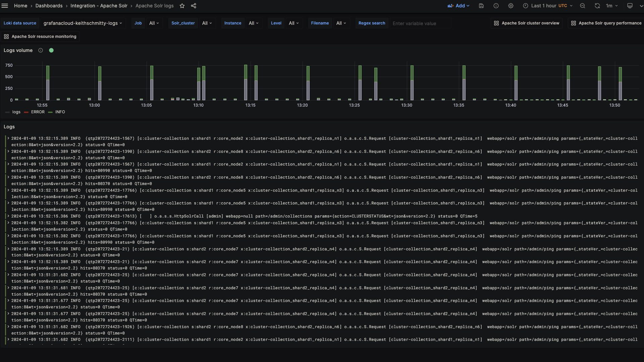Save the dashboard with disk icon

coord(481,6)
